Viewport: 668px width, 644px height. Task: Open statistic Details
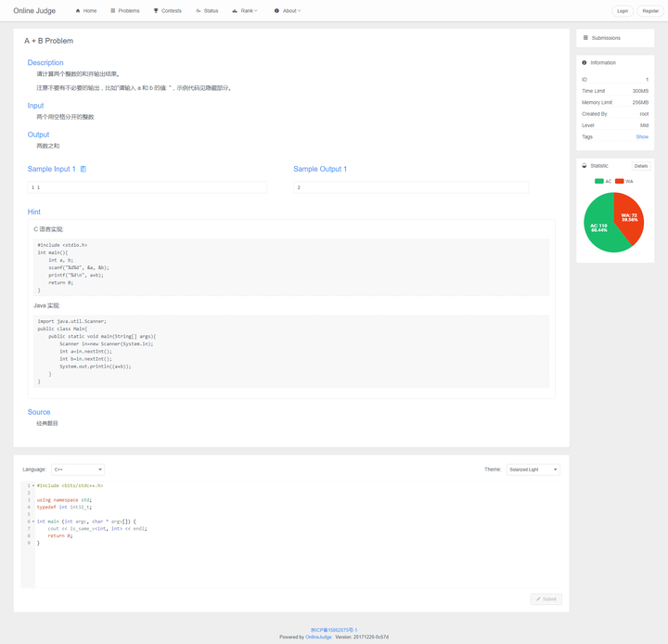point(641,166)
